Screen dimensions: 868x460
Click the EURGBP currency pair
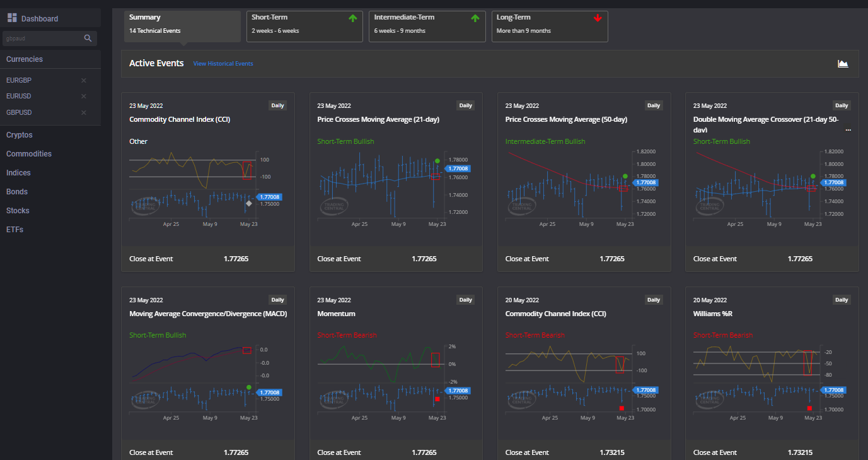(19, 80)
